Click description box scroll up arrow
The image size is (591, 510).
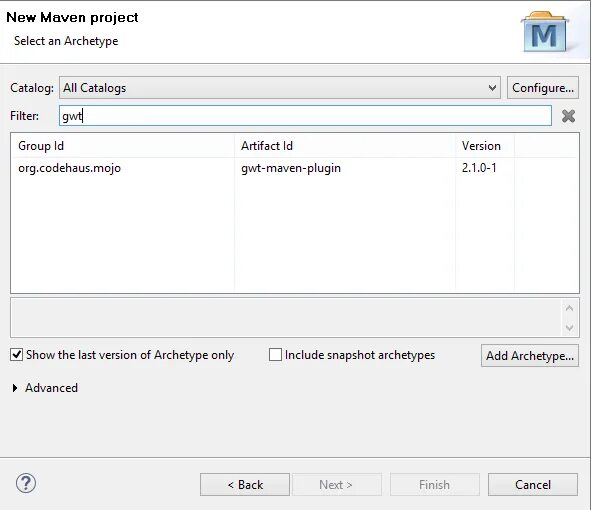tap(570, 308)
